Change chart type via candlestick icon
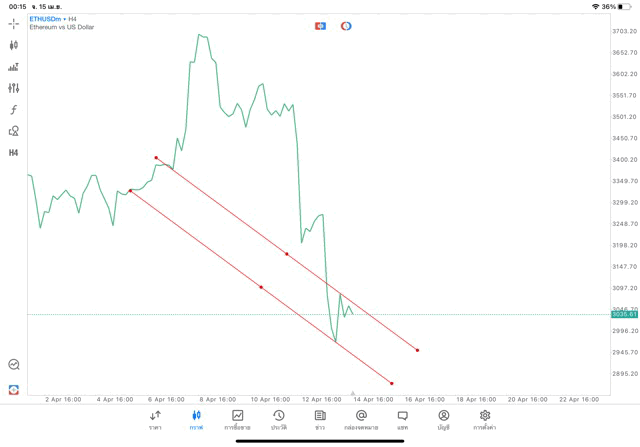The image size is (640, 447). point(14,45)
